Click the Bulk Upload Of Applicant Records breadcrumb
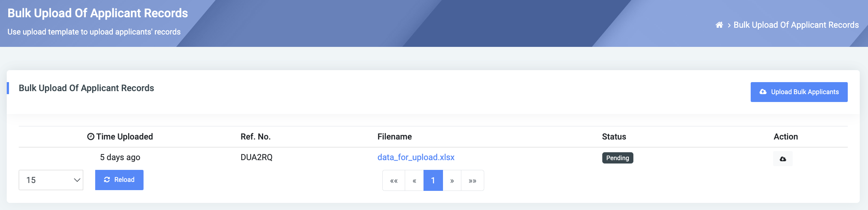The height and width of the screenshot is (210, 868). [x=796, y=25]
